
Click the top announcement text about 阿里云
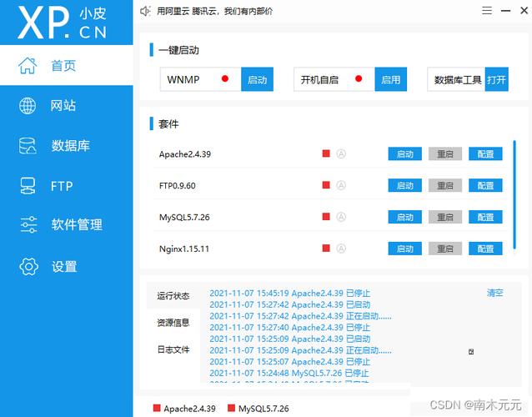click(x=214, y=11)
